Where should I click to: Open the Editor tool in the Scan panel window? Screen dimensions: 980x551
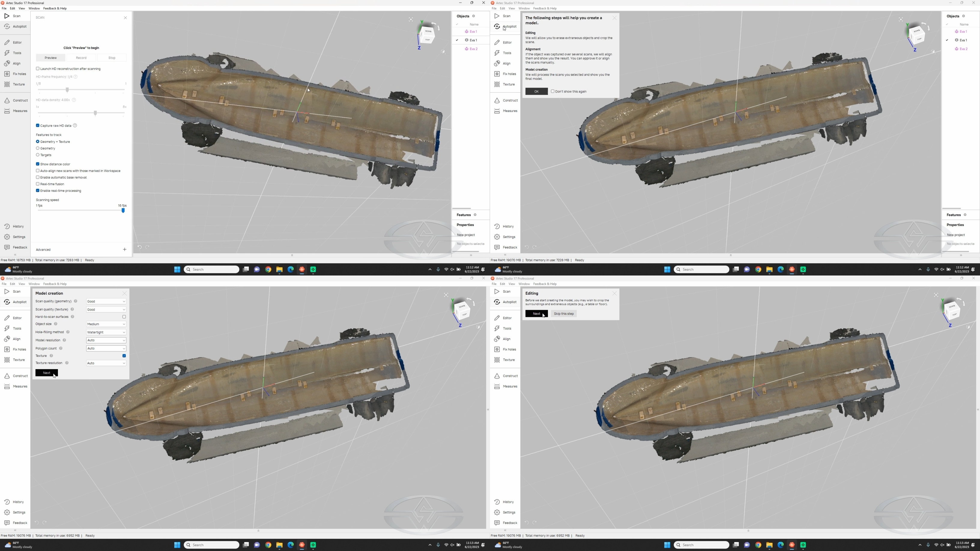[13, 42]
